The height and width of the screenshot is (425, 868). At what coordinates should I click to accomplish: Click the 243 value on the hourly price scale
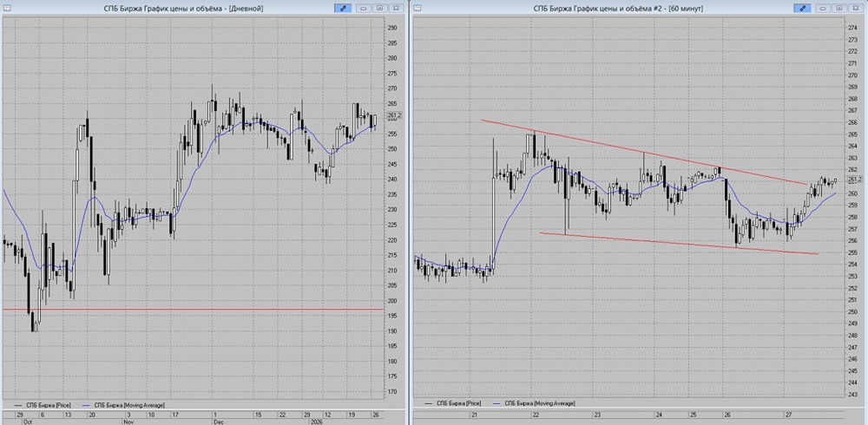pos(853,394)
